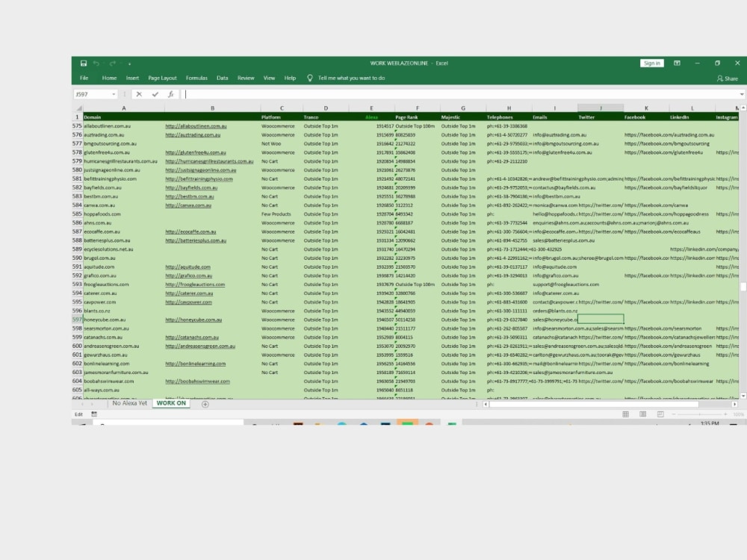Add a new sheet with the plus icon

[205, 403]
